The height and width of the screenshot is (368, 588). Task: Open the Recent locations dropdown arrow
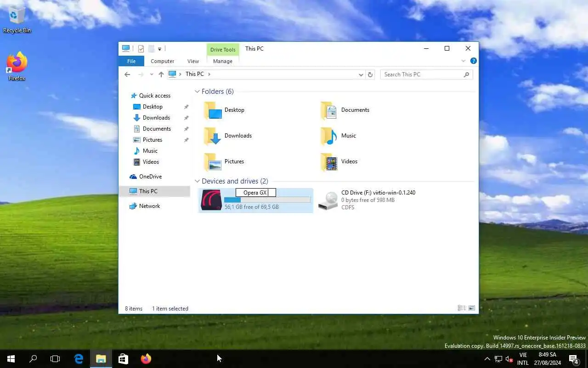point(152,75)
